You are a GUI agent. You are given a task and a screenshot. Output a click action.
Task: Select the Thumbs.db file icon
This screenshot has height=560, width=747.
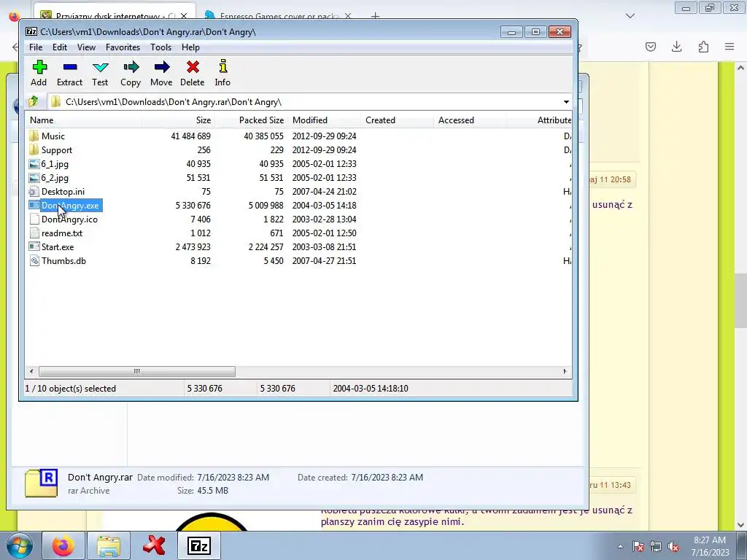click(34, 260)
